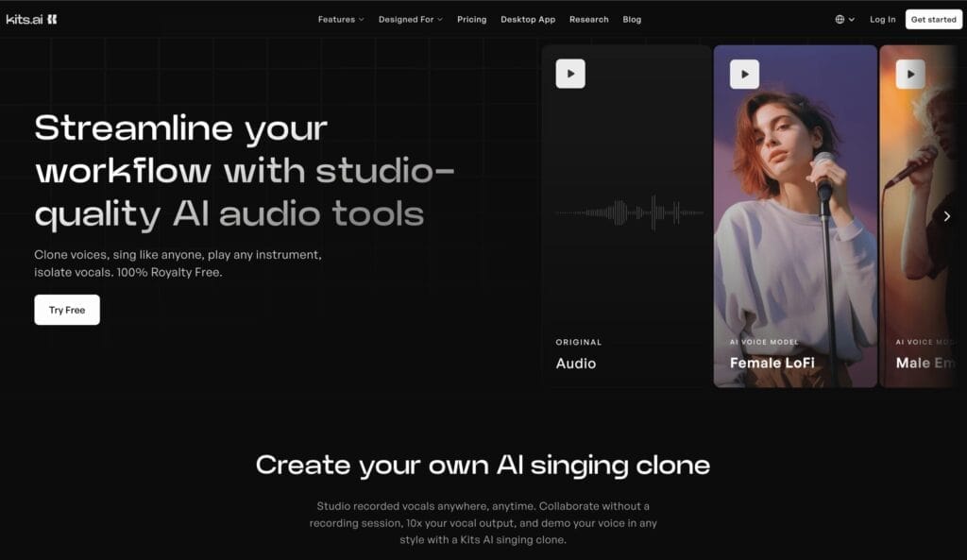Visit the Blog link
Viewport: 967px width, 560px height.
coord(632,19)
